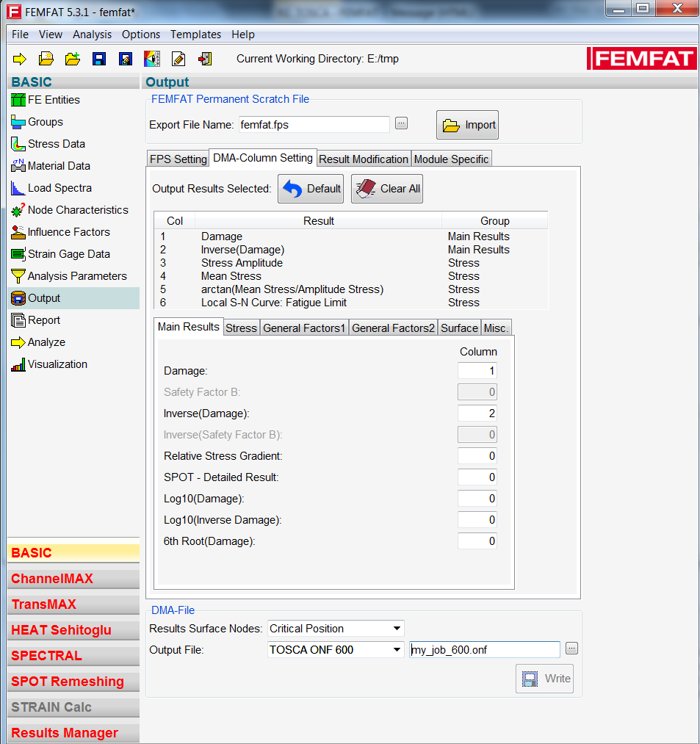Switch to the SPECTRAL module

point(73,656)
